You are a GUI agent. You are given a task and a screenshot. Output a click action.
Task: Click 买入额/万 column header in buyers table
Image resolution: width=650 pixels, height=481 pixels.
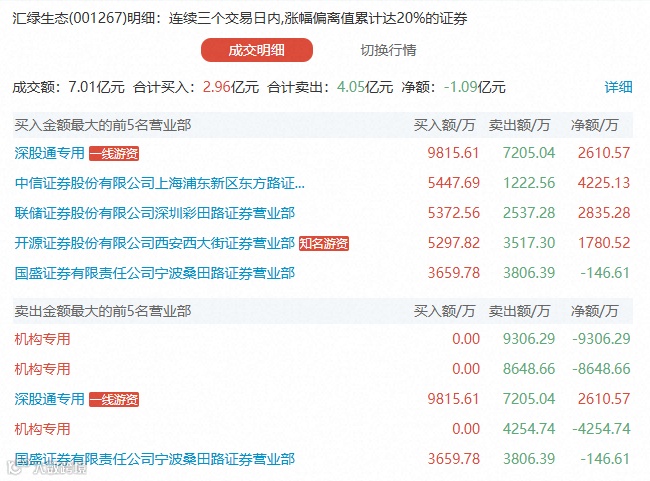click(x=444, y=125)
